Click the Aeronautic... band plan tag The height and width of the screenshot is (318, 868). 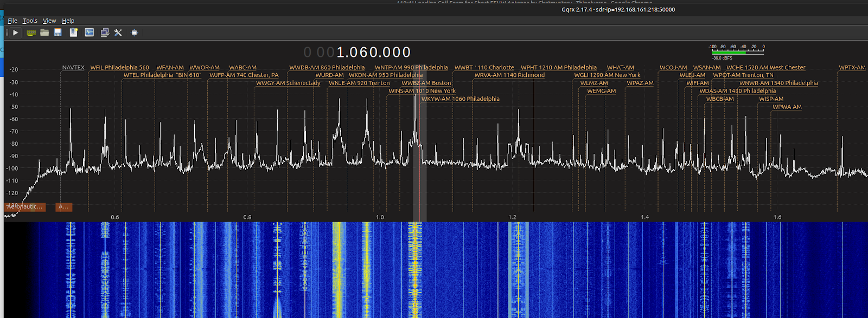click(25, 207)
